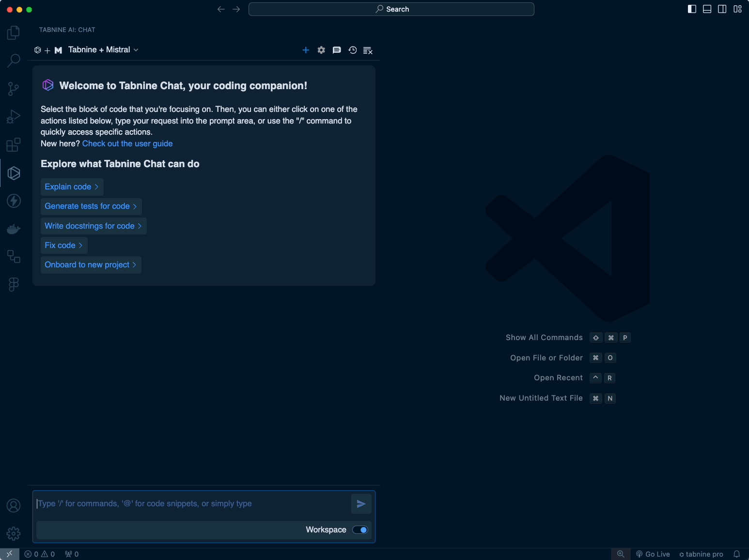Click Go Live in status bar
This screenshot has height=560, width=749.
[x=653, y=554]
